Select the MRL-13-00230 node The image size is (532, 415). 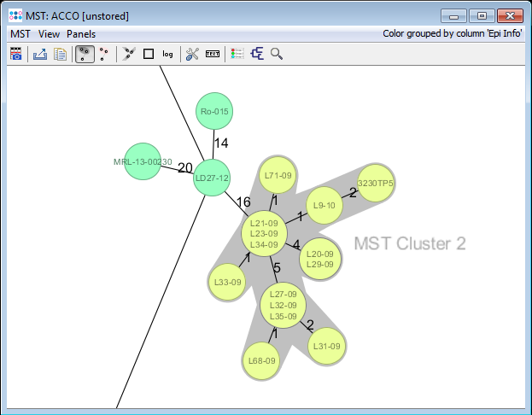[x=143, y=161]
